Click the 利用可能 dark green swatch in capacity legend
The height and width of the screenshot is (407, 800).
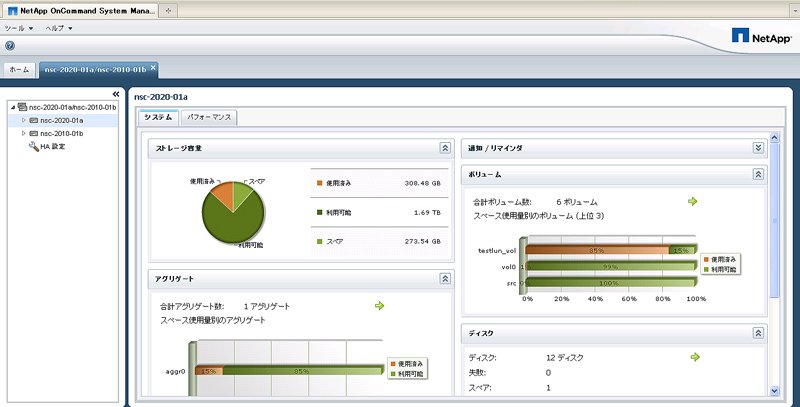pyautogui.click(x=319, y=213)
